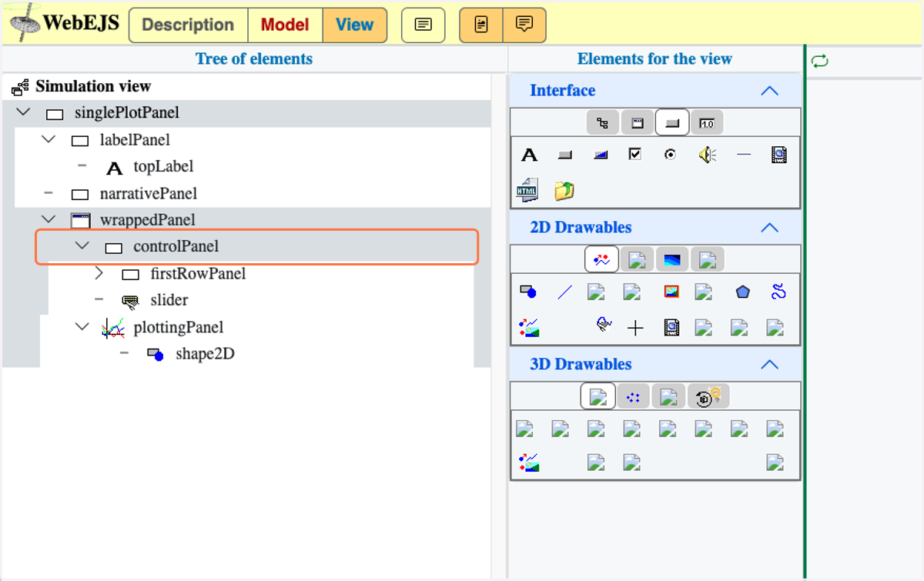Select the 2D Drawables points-and-trace group tab
Viewport: 924px width, 581px height.
pyautogui.click(x=602, y=260)
